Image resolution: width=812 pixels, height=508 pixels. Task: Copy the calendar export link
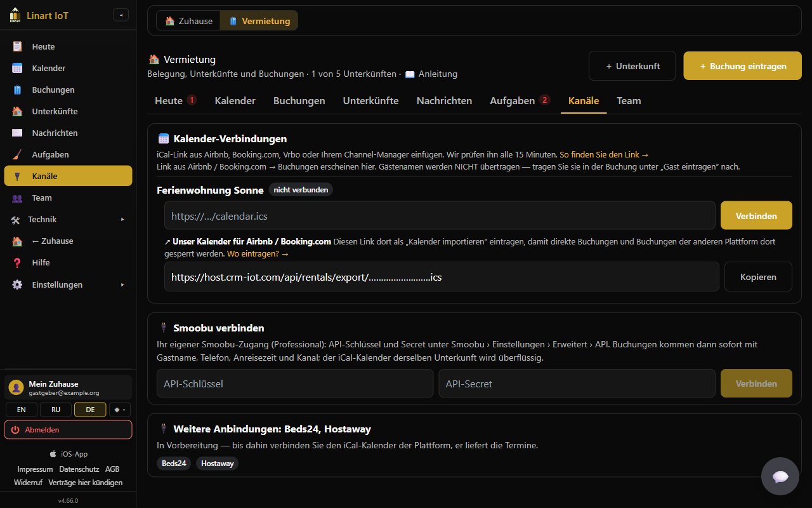758,277
